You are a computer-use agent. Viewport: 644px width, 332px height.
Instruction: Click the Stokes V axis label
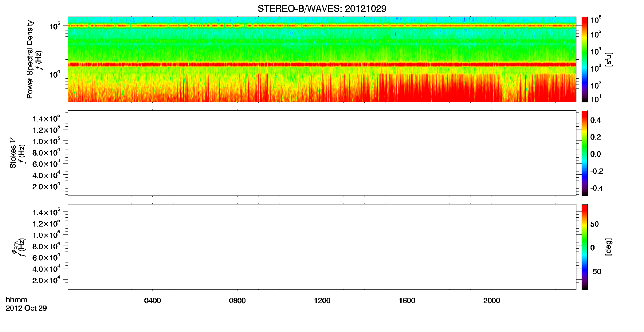click(13, 153)
